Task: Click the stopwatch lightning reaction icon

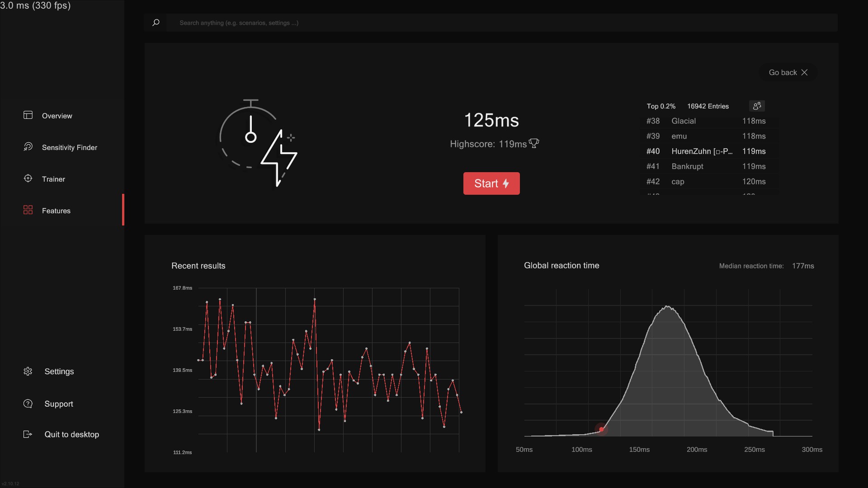Action: click(258, 143)
